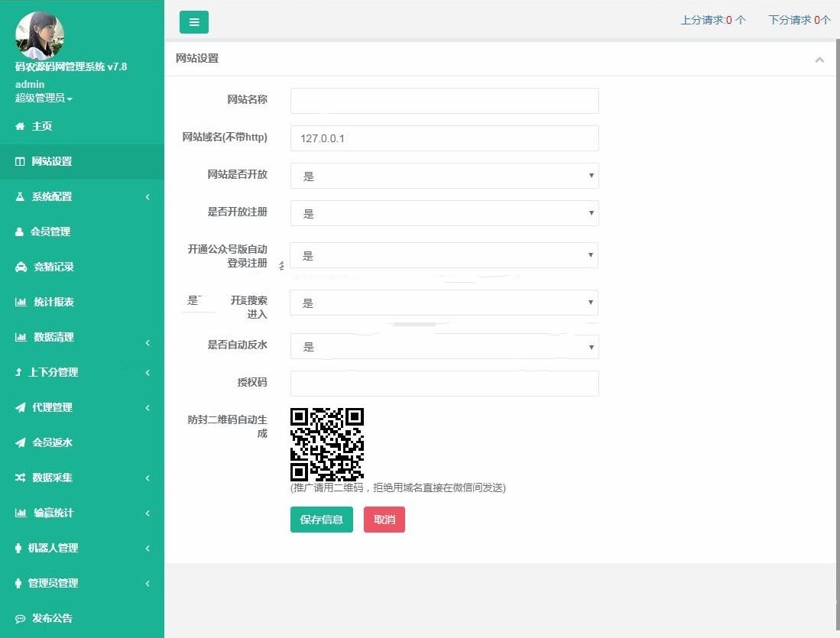
Task: Open 超级管理员 user dropdown
Action: 44,99
